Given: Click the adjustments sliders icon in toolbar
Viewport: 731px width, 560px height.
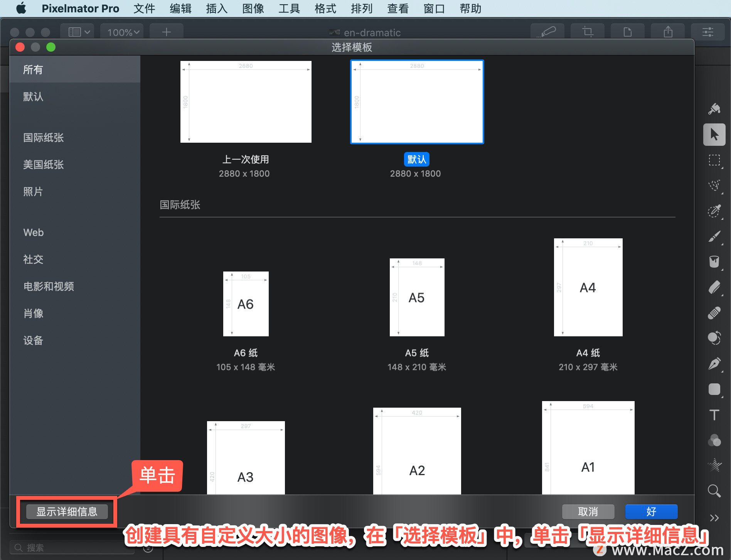Looking at the screenshot, I should (x=708, y=32).
